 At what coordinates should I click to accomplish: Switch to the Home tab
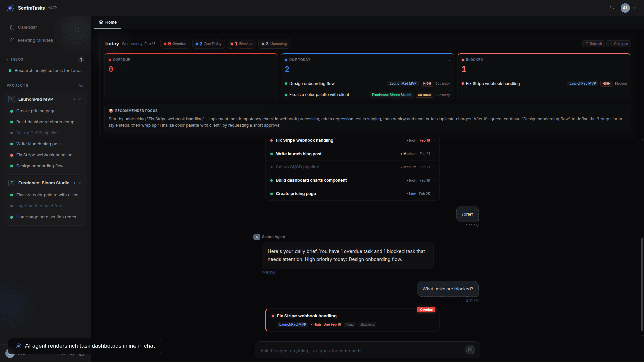click(x=108, y=22)
